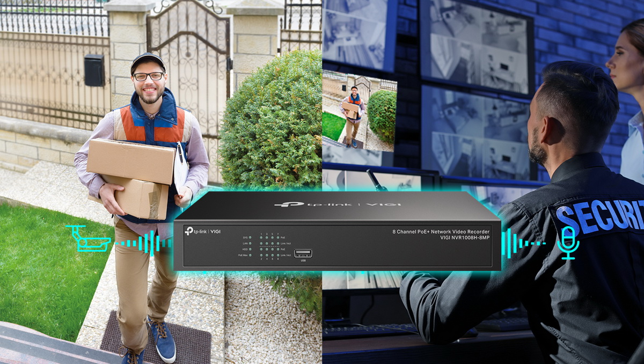The width and height of the screenshot is (644, 364).
Task: Click the teal microphone icon
Action: tap(567, 243)
